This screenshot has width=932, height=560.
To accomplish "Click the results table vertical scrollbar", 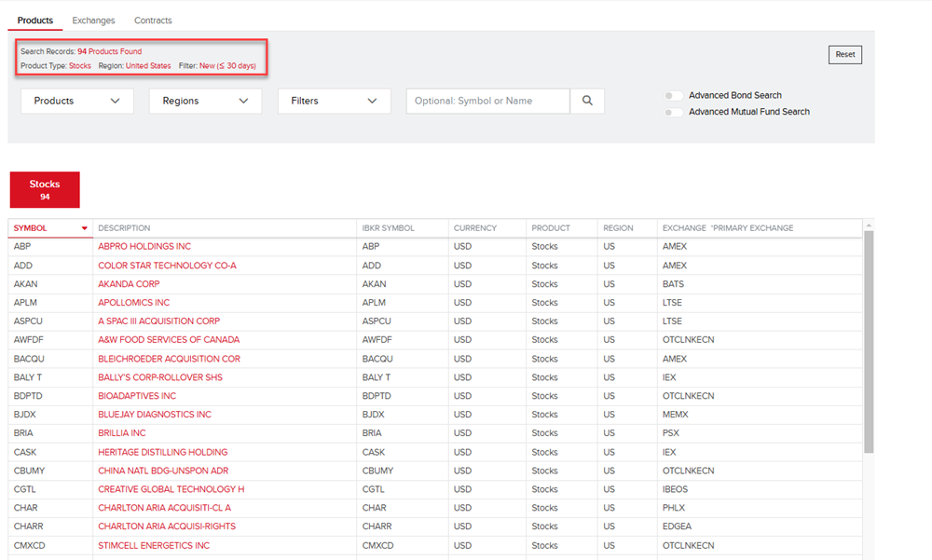I will pyautogui.click(x=869, y=342).
